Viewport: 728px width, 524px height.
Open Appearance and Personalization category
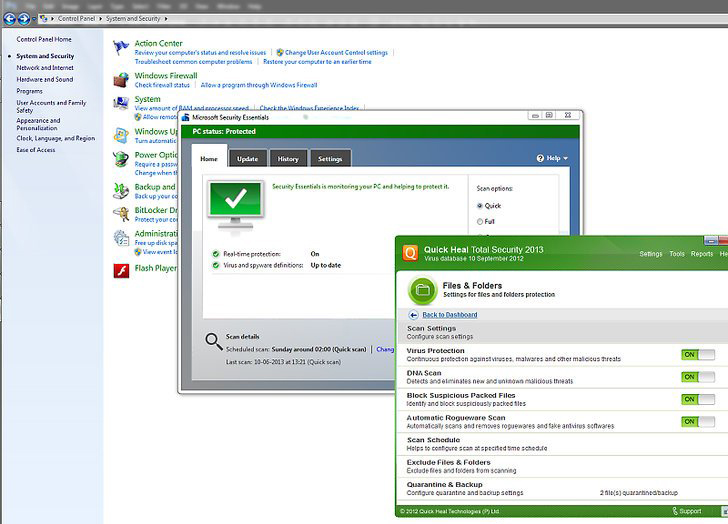tap(38, 124)
